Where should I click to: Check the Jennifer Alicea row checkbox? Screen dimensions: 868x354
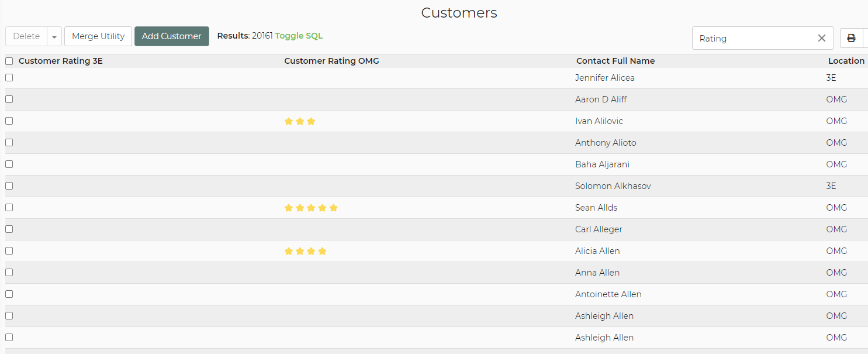click(9, 78)
